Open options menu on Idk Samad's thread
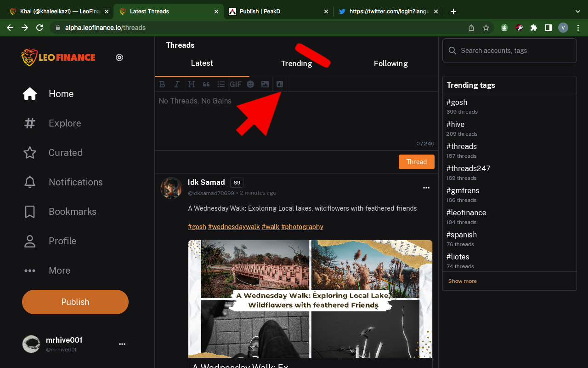 pos(426,188)
